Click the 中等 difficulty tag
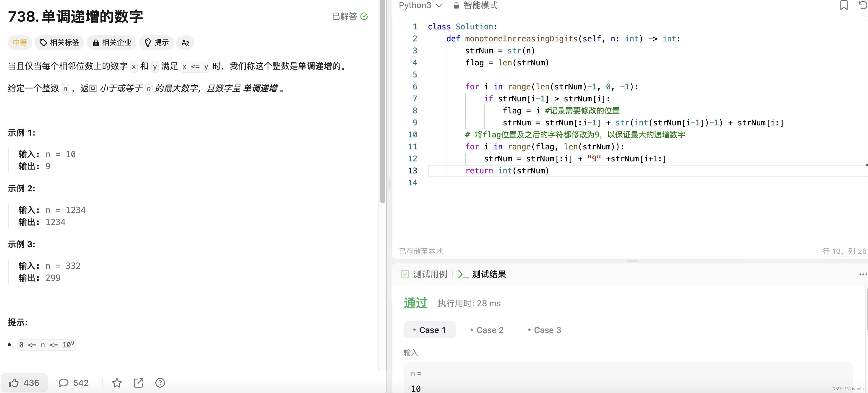Screen dimensions: 868x393 pyautogui.click(x=19, y=43)
